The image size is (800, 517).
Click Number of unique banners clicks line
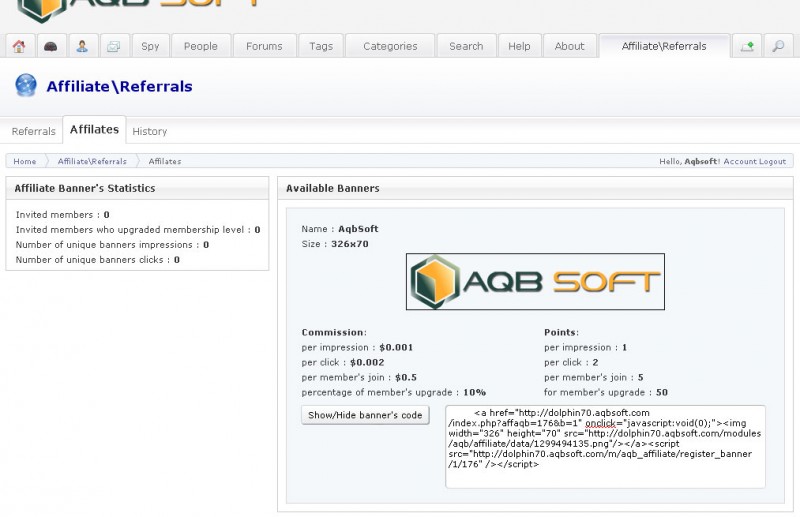click(x=97, y=260)
